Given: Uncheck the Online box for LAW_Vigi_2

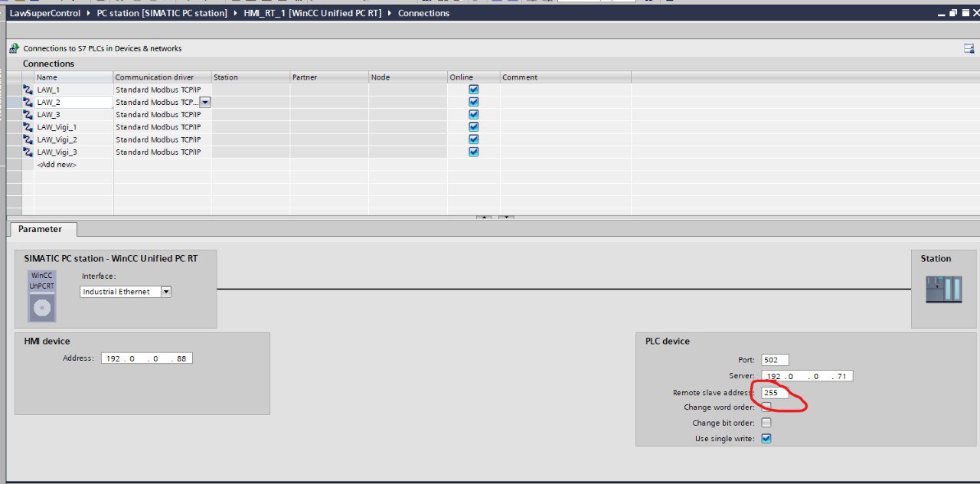Looking at the screenshot, I should 473,139.
